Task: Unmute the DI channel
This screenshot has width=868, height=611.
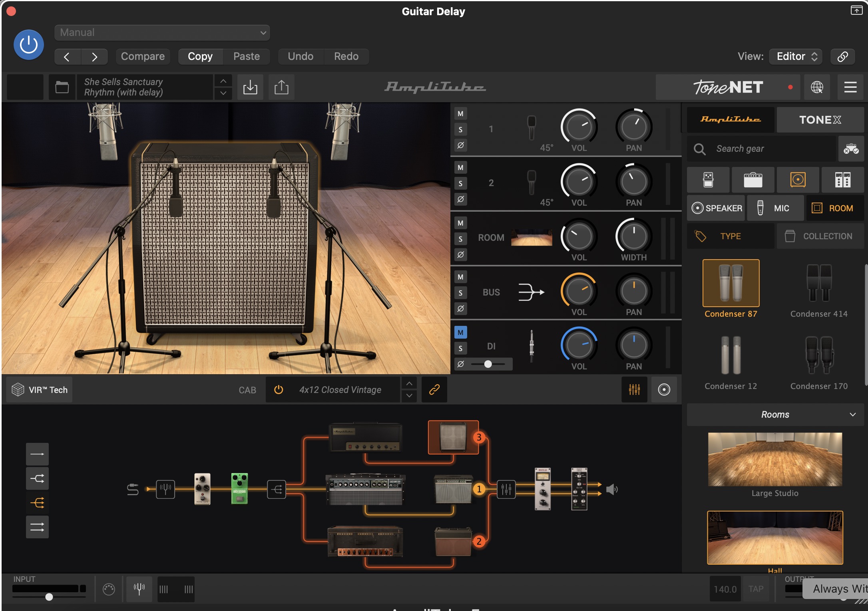Action: [460, 332]
